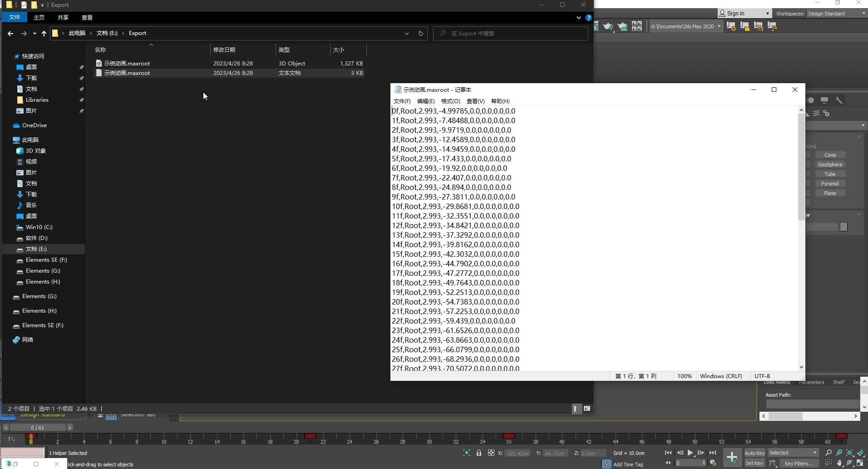Click the Isolate Selection toggle icon
The width and height of the screenshot is (868, 469).
pyautogui.click(x=467, y=453)
